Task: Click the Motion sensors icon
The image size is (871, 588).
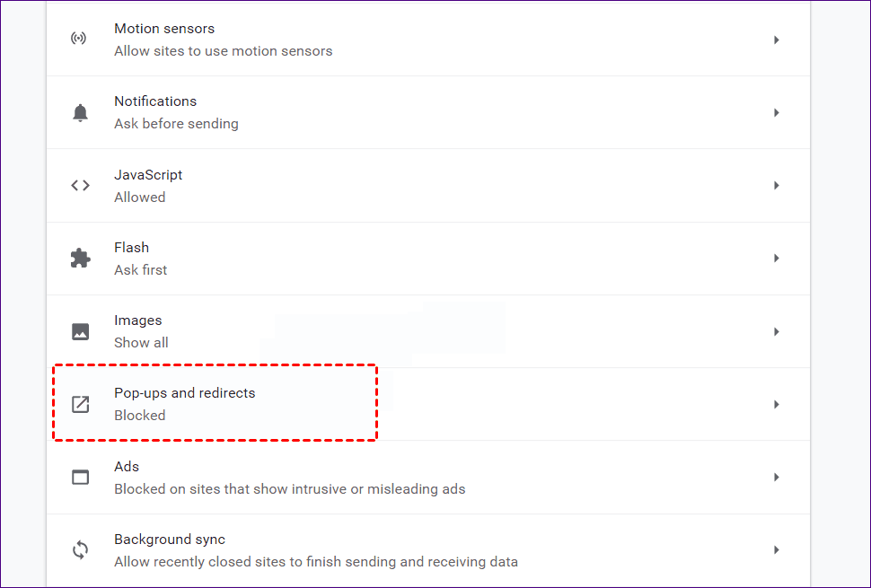Action: [x=80, y=39]
